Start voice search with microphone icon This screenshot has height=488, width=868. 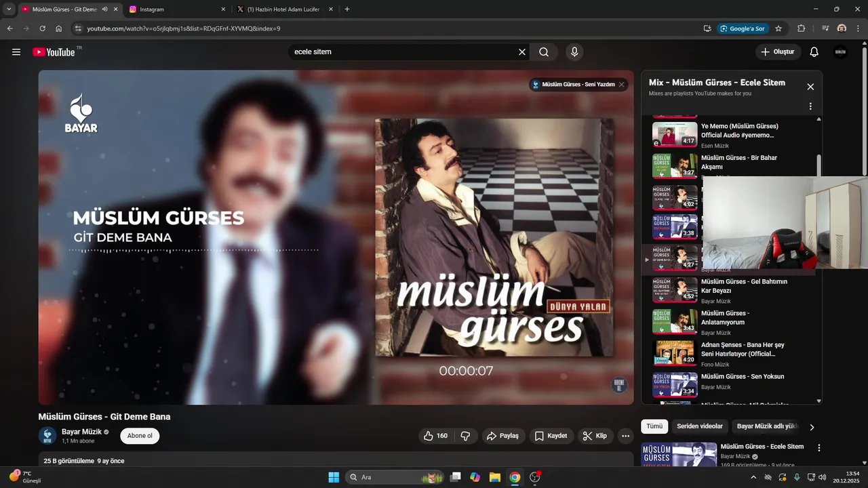[x=574, y=52]
